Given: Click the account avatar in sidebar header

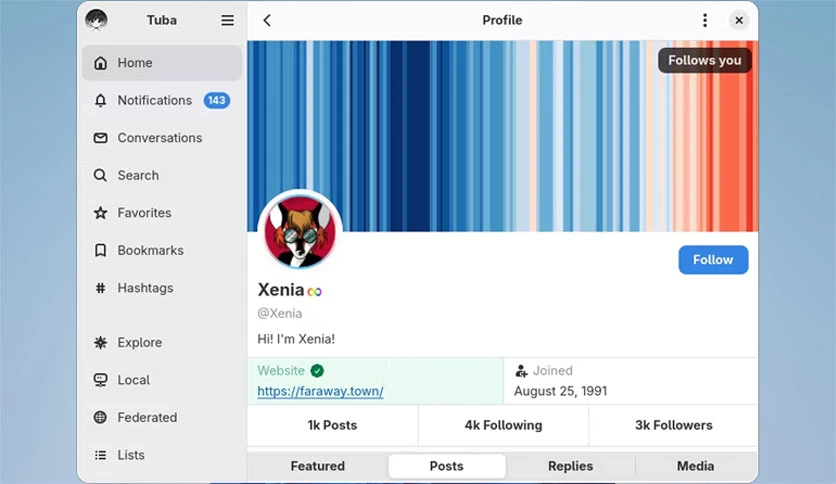Looking at the screenshot, I should (x=97, y=20).
